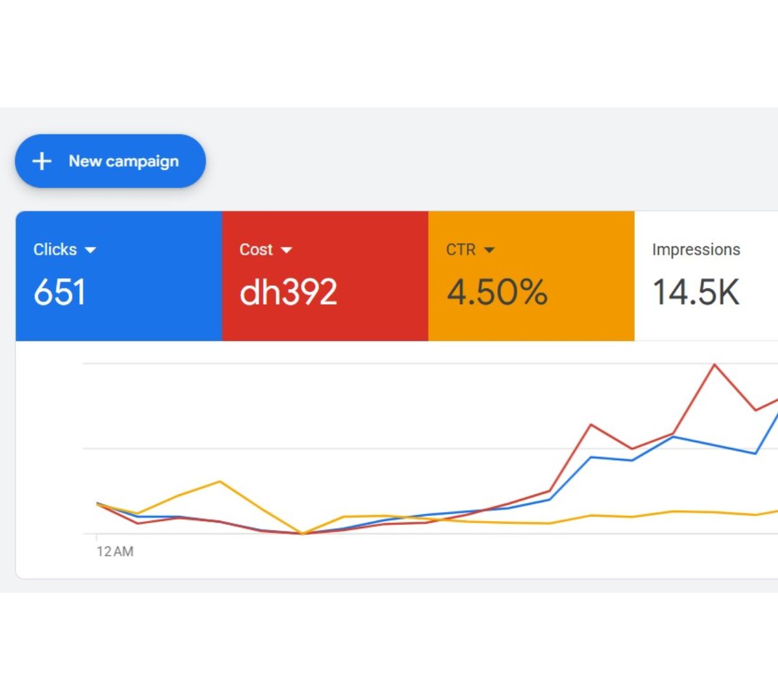
Task: Open the Clicks metric dropdown arrow
Action: (x=90, y=250)
